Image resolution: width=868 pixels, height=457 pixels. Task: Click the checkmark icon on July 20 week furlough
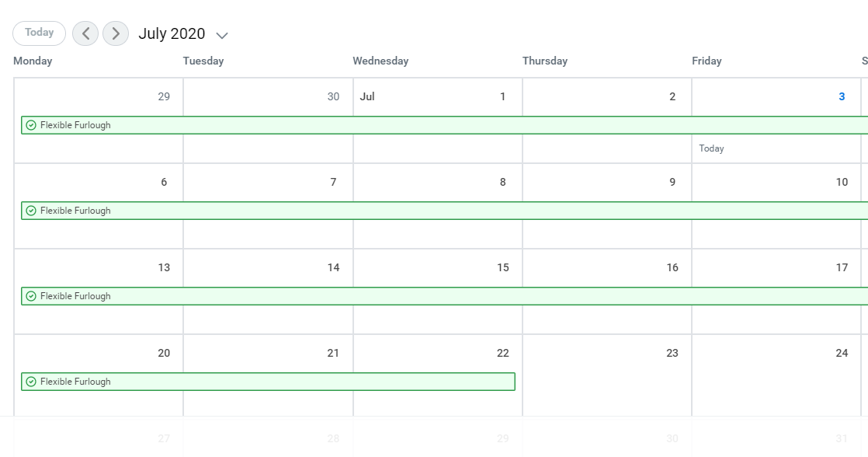click(x=31, y=382)
